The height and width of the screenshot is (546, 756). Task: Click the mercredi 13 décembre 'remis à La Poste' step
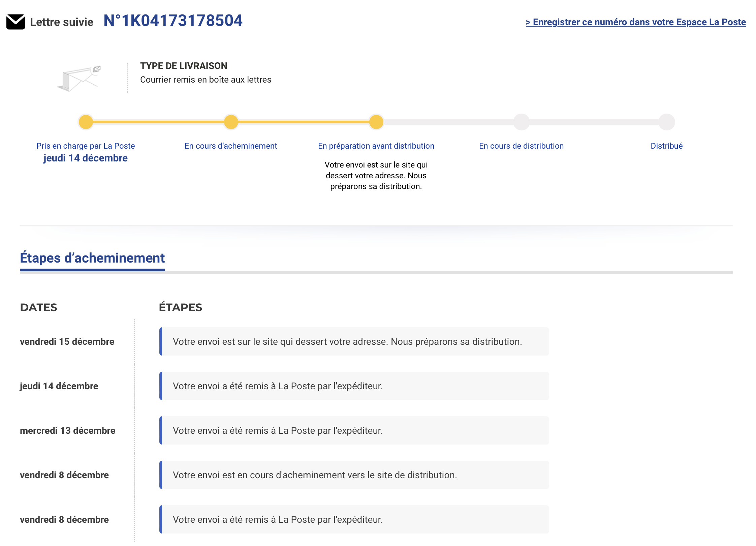click(x=354, y=430)
